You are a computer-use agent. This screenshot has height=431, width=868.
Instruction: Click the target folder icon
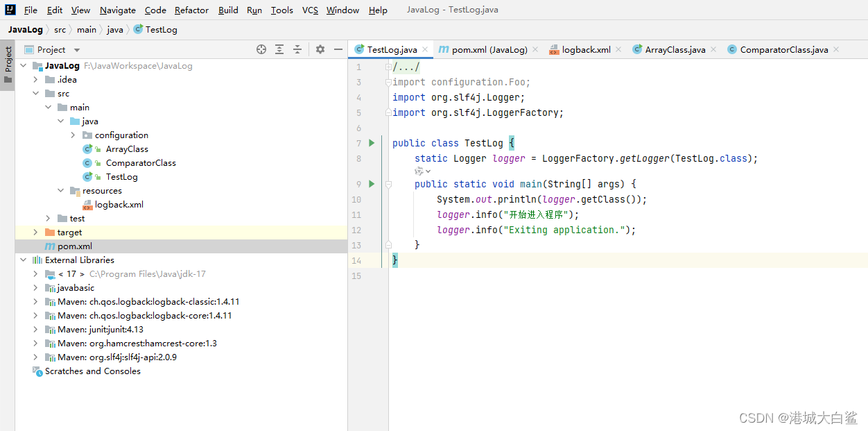pos(50,233)
